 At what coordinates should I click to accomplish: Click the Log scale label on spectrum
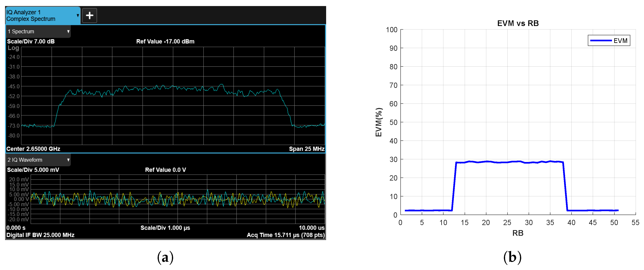coord(13,48)
